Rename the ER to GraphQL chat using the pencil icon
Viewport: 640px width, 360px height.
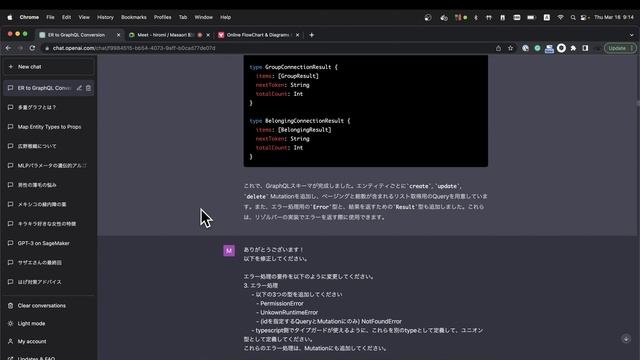[79, 88]
